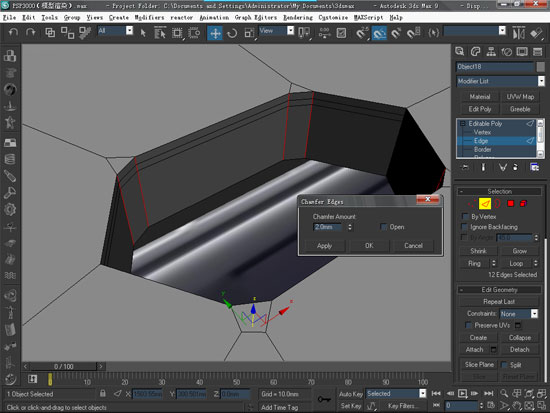
Task: Open the Display command panel tab
Action: click(x=522, y=52)
